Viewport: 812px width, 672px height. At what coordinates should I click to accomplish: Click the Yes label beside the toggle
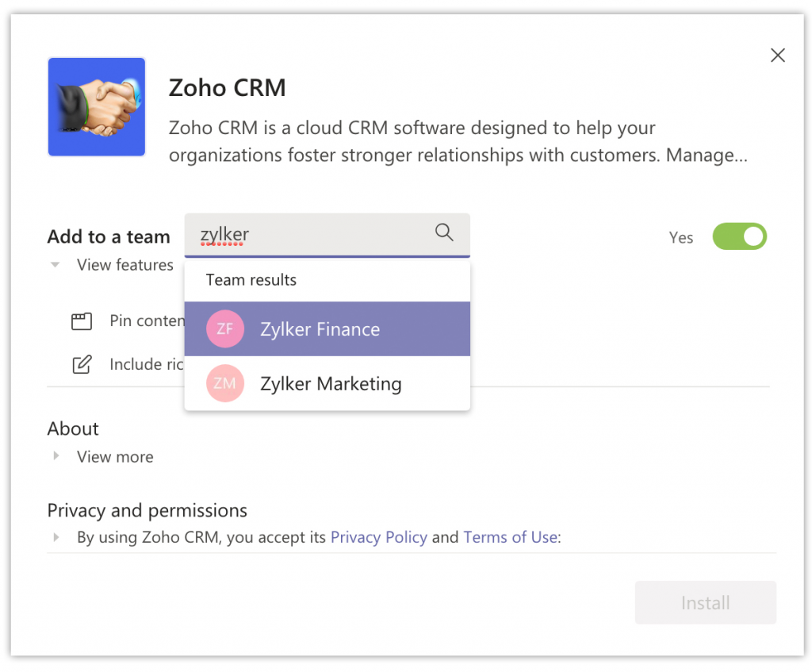[680, 236]
